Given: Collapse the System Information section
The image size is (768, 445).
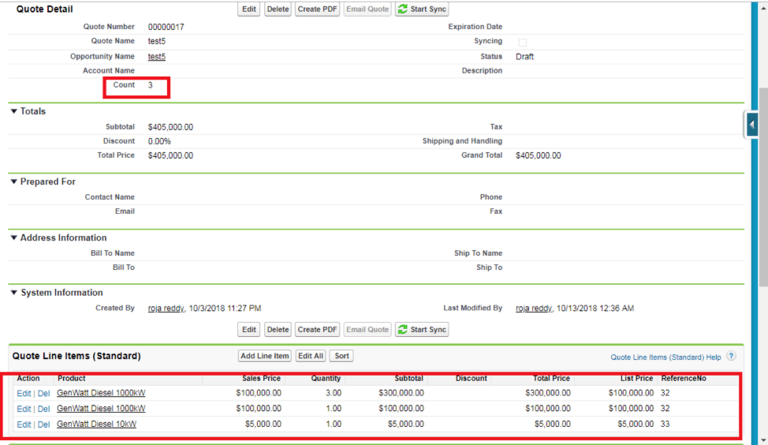Looking at the screenshot, I should tap(14, 293).
